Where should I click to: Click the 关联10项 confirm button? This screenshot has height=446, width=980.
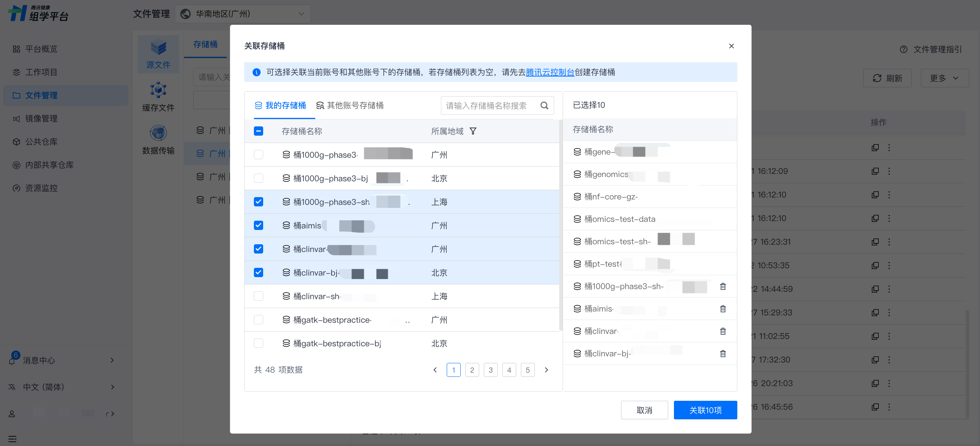(x=705, y=410)
